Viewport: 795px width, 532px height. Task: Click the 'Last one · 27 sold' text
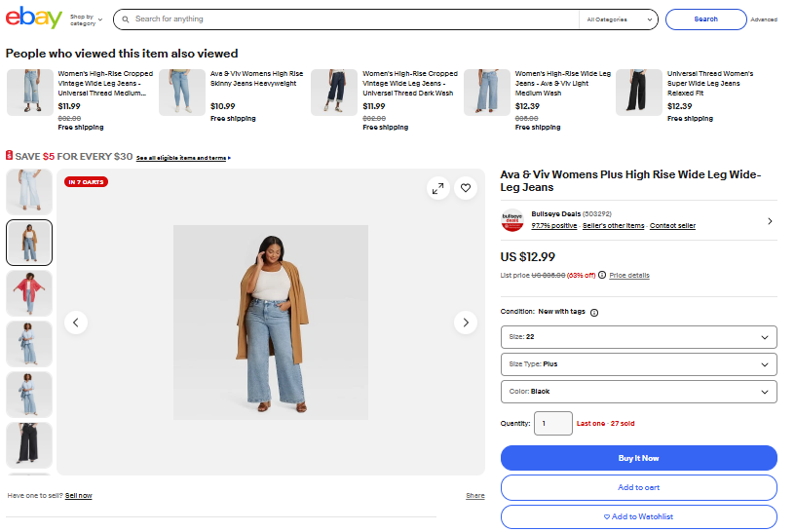[x=605, y=424]
